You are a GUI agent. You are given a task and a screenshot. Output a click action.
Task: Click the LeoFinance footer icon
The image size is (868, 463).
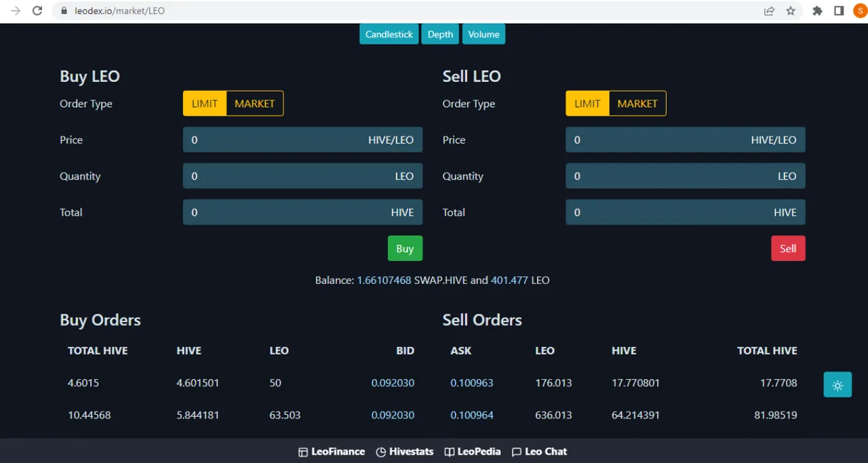pyautogui.click(x=303, y=452)
